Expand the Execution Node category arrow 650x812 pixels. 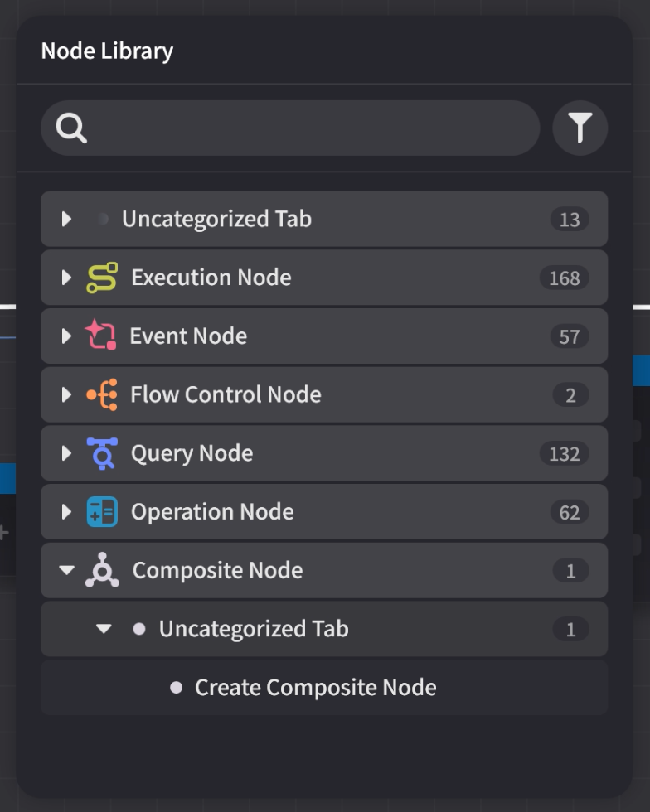66,278
